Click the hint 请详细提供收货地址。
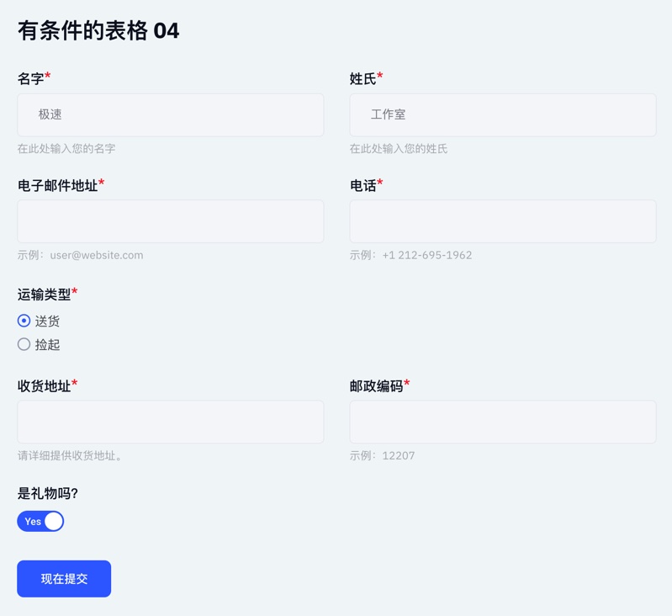Image resolution: width=672 pixels, height=616 pixels. click(x=70, y=455)
